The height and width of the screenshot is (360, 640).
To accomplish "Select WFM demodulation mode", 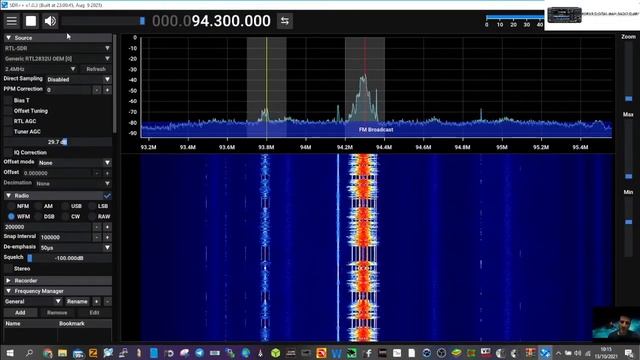I will point(11,217).
